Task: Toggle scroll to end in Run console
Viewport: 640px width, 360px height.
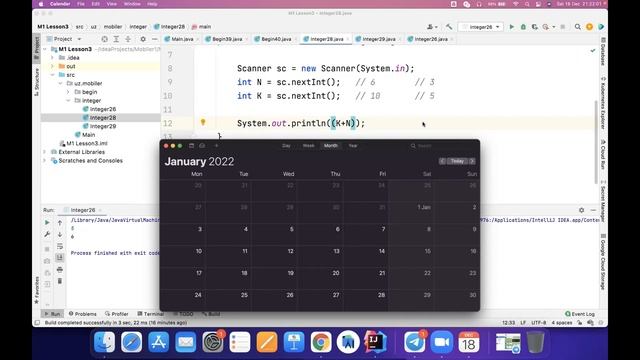Action: tap(60, 258)
